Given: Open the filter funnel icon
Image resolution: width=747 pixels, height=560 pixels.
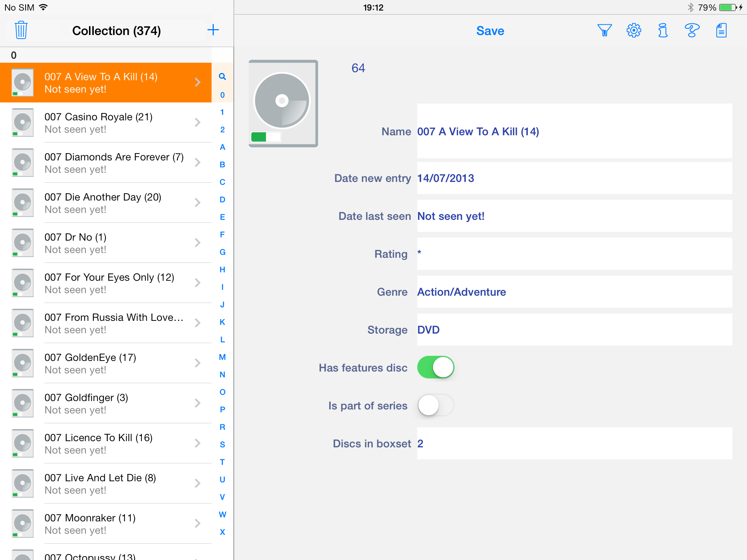Looking at the screenshot, I should pos(604,30).
